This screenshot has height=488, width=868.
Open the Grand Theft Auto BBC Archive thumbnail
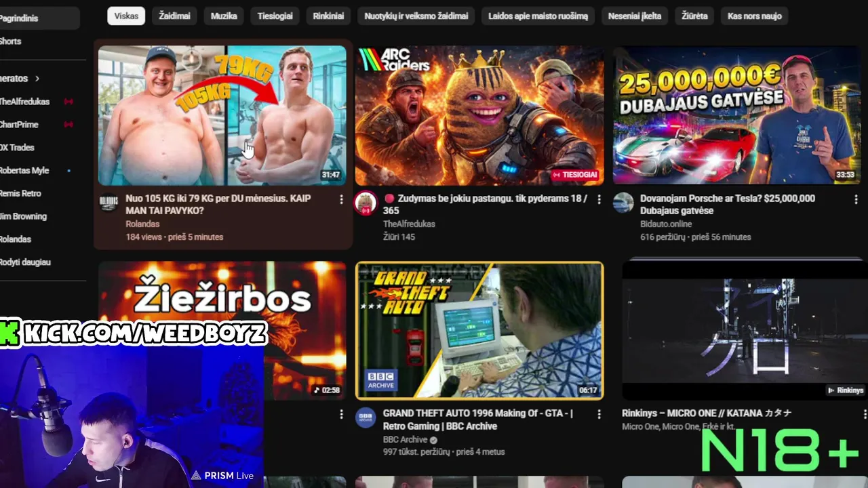(479, 330)
